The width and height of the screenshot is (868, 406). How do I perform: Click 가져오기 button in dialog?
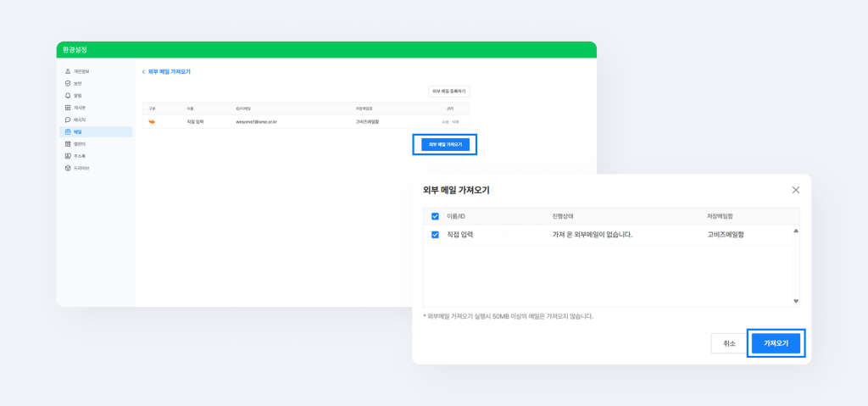[x=776, y=343]
